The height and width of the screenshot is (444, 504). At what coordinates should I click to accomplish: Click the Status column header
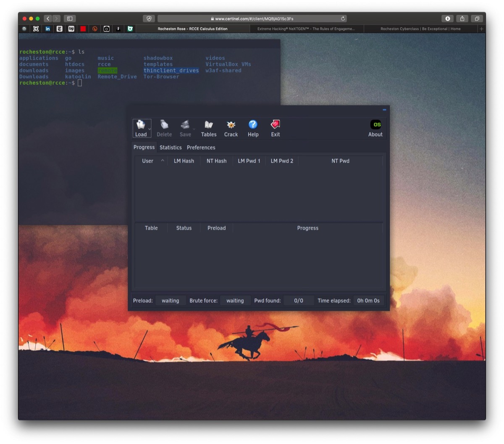point(184,228)
